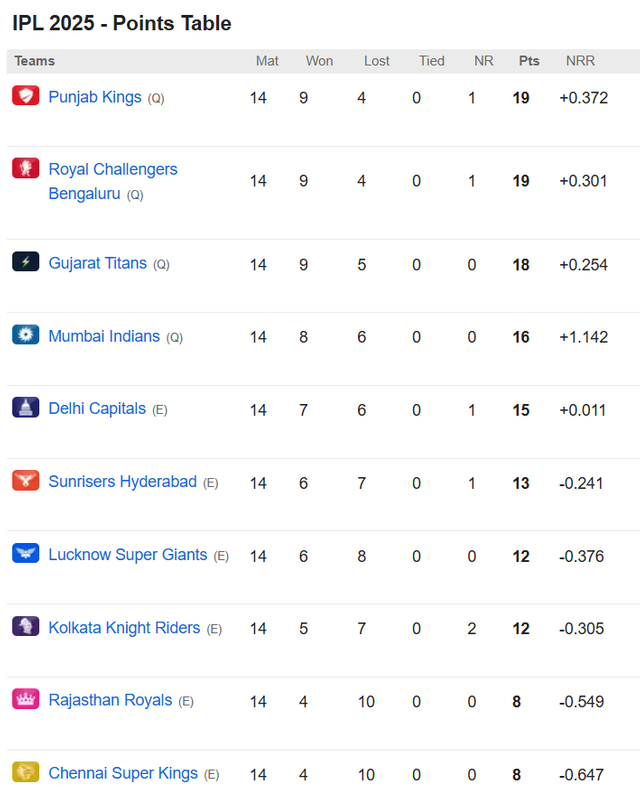Click the Chennai Super Kings logo icon
The image size is (640, 795).
[25, 772]
